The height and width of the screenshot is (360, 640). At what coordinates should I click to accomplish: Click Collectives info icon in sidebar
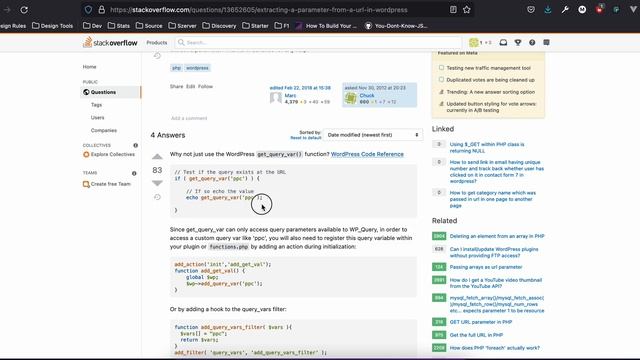(x=135, y=145)
